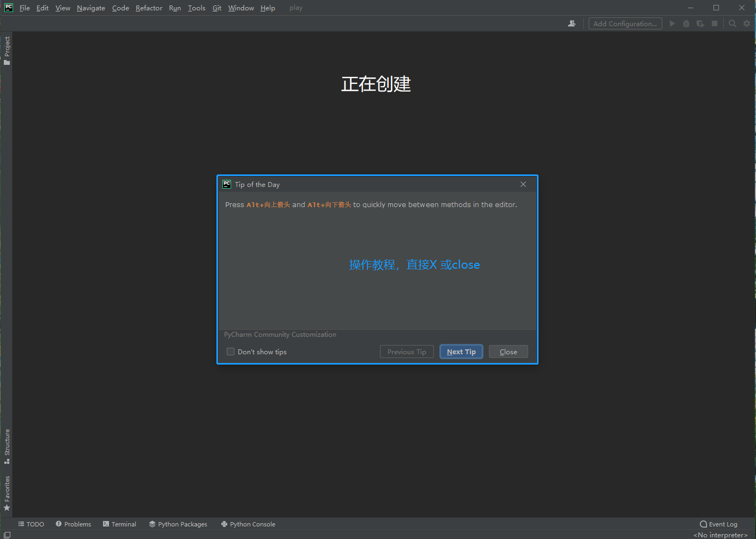Click the Stop square icon
756x539 pixels.
715,23
